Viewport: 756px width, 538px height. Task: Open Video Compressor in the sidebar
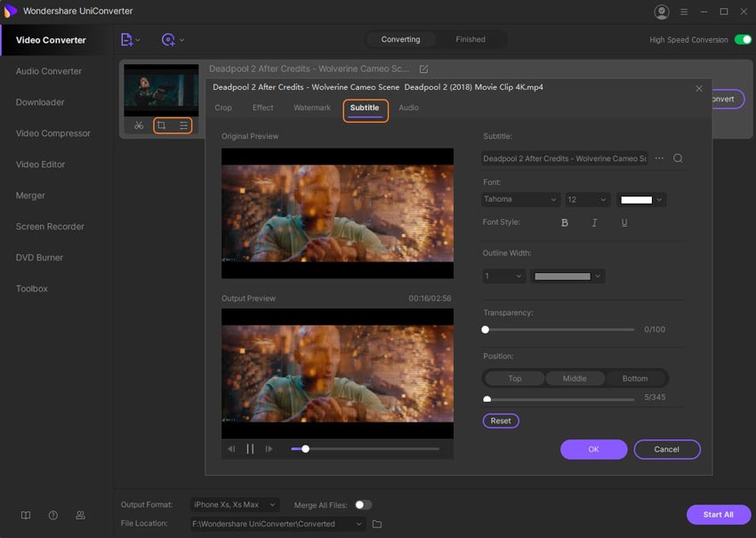53,133
